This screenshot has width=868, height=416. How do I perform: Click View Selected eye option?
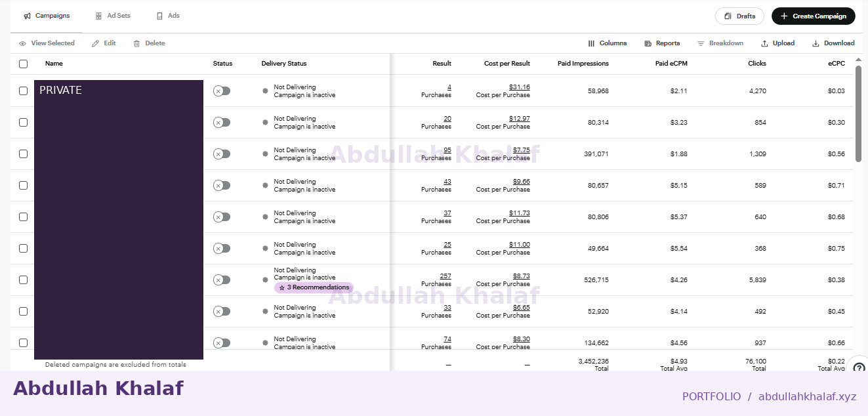point(47,43)
